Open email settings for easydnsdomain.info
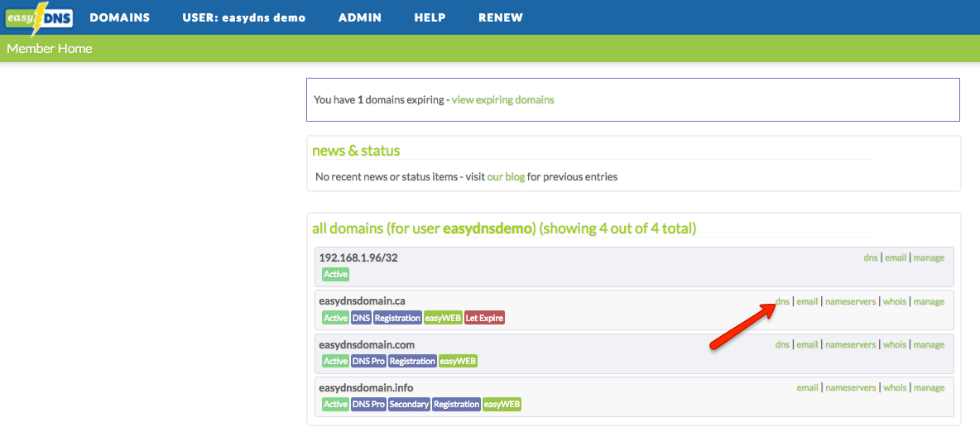Viewport: 980px width, 442px height. (808, 387)
